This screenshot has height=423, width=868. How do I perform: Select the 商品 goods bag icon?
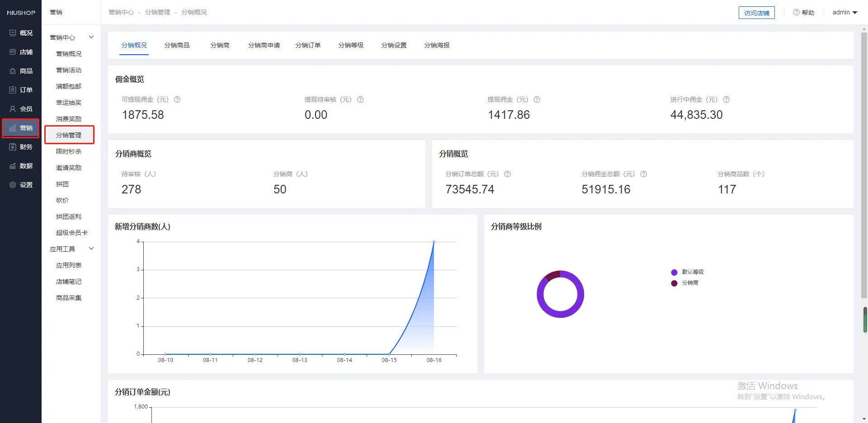tap(13, 71)
